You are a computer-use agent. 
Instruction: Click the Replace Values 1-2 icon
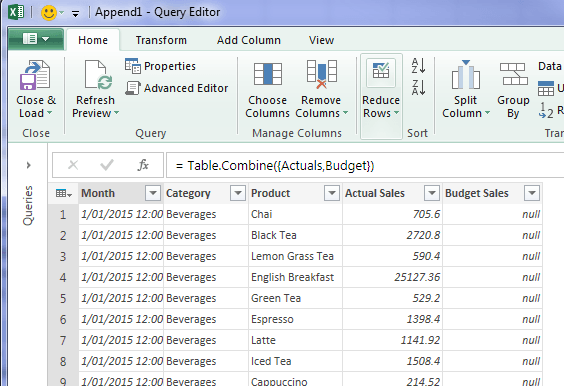point(546,110)
